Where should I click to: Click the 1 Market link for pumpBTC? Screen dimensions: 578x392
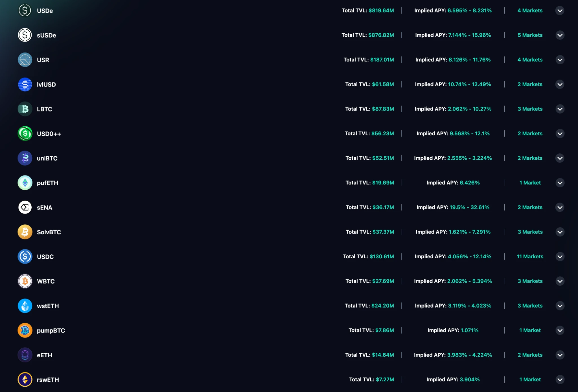530,331
